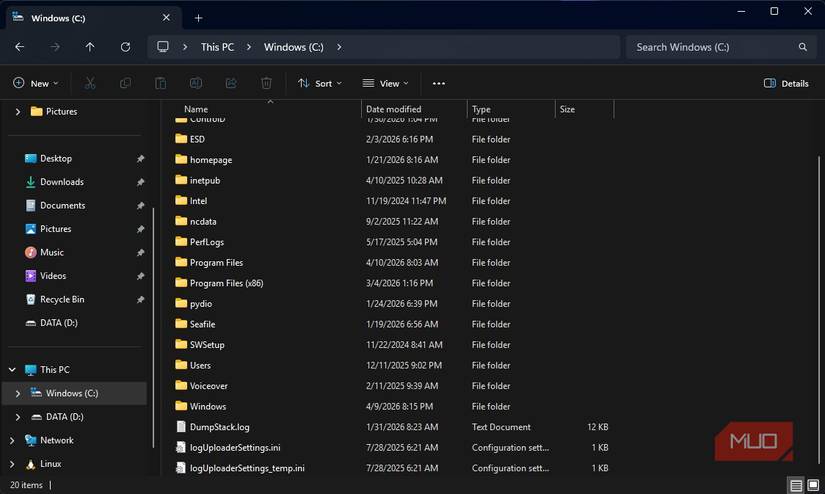The image size is (825, 494).
Task: Collapse the This PC tree node
Action: [x=12, y=370]
